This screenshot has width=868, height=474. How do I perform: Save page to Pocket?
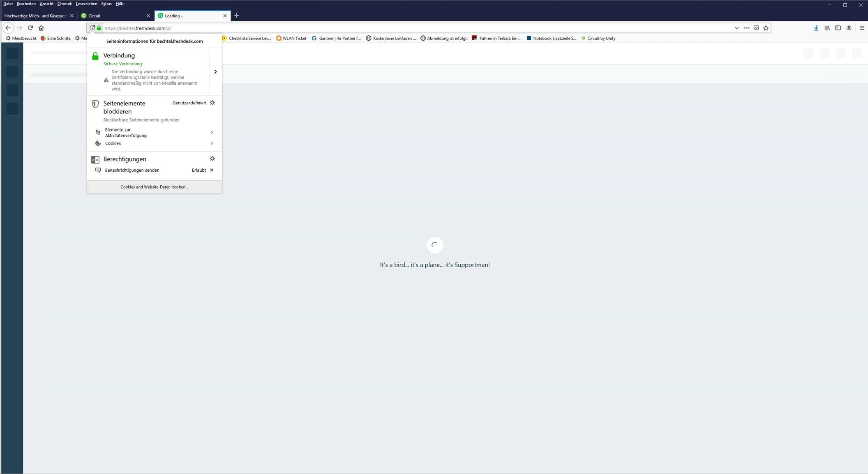click(x=756, y=28)
